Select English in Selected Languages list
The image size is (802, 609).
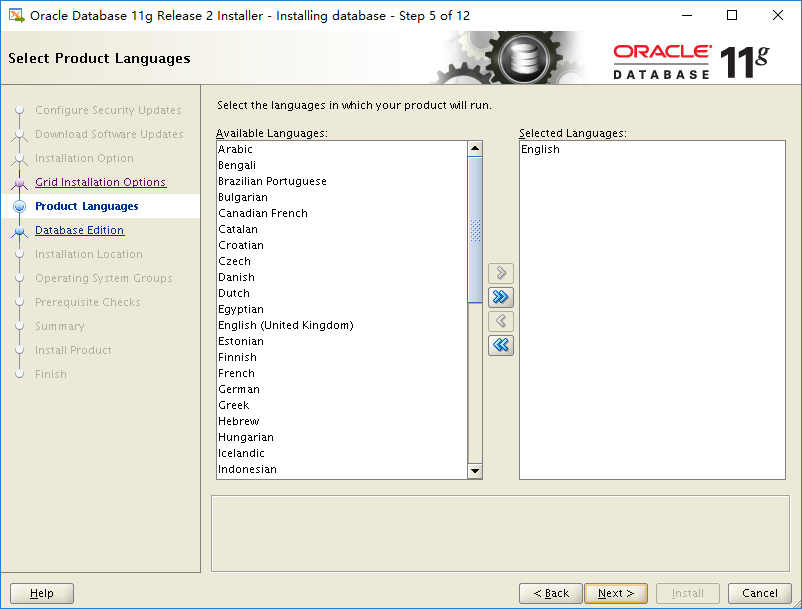[652, 149]
